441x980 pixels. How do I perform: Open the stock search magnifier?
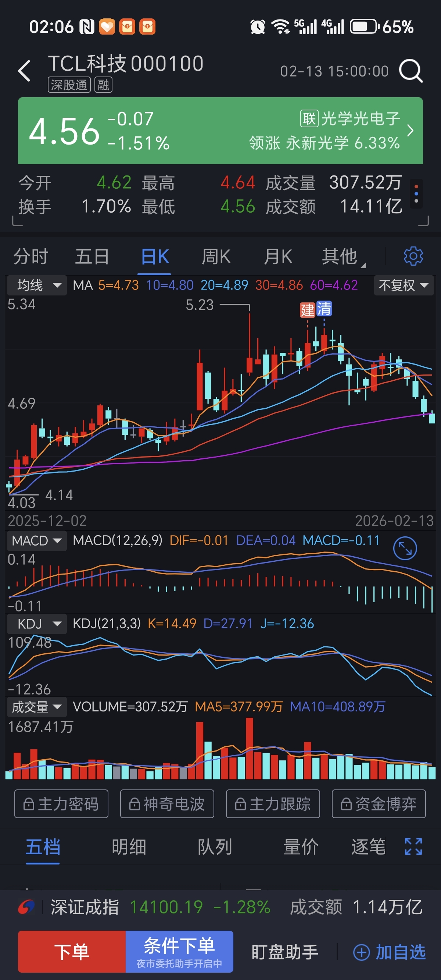410,71
